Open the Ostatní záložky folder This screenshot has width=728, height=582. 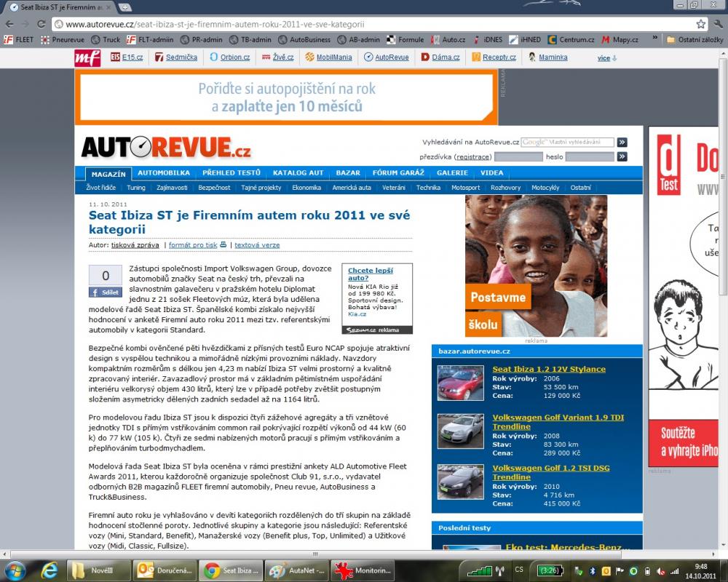click(695, 40)
